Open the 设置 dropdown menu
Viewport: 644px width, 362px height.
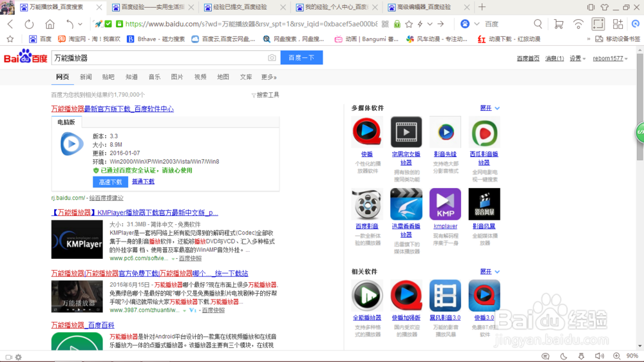(x=578, y=59)
